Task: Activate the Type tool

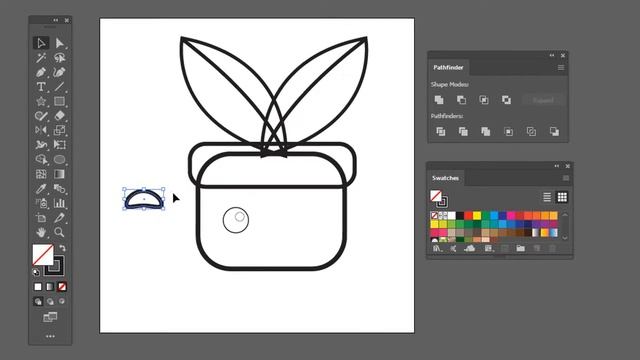Action: pos(41,87)
